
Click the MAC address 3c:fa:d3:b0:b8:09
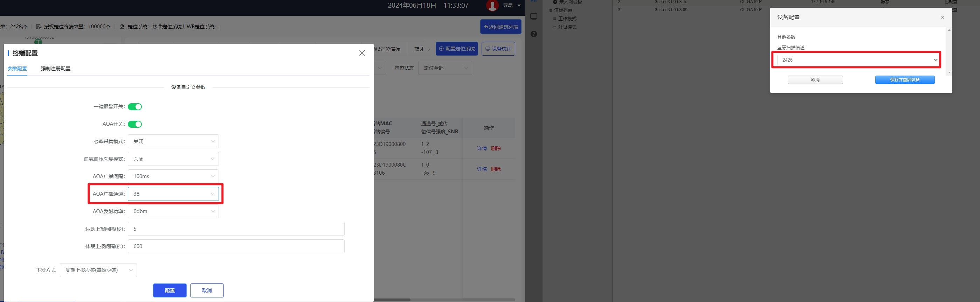(x=671, y=10)
